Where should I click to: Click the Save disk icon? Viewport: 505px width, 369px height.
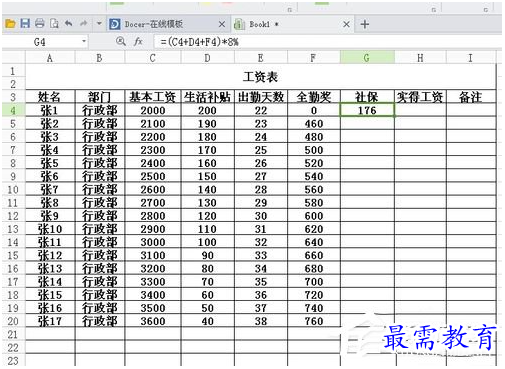[x=25, y=24]
